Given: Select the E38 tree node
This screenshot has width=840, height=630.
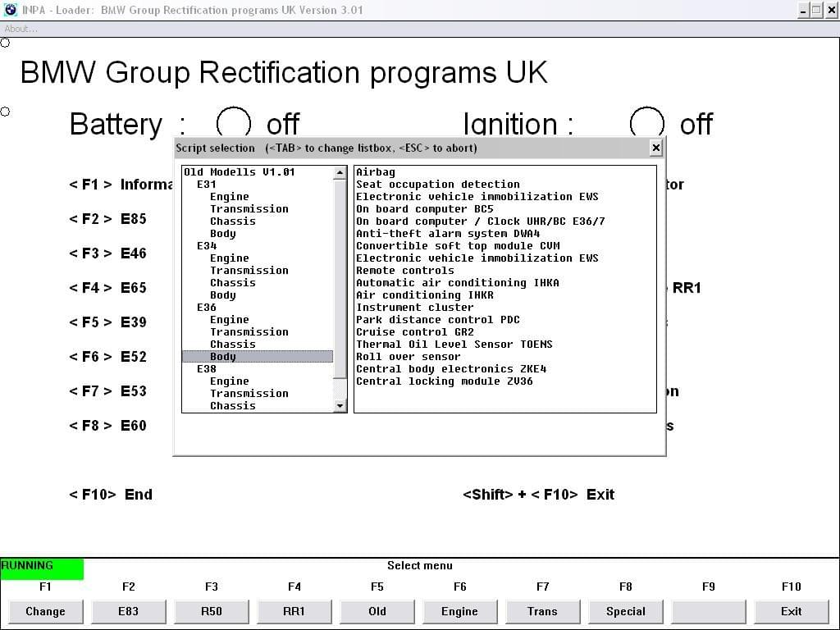Looking at the screenshot, I should (206, 369).
